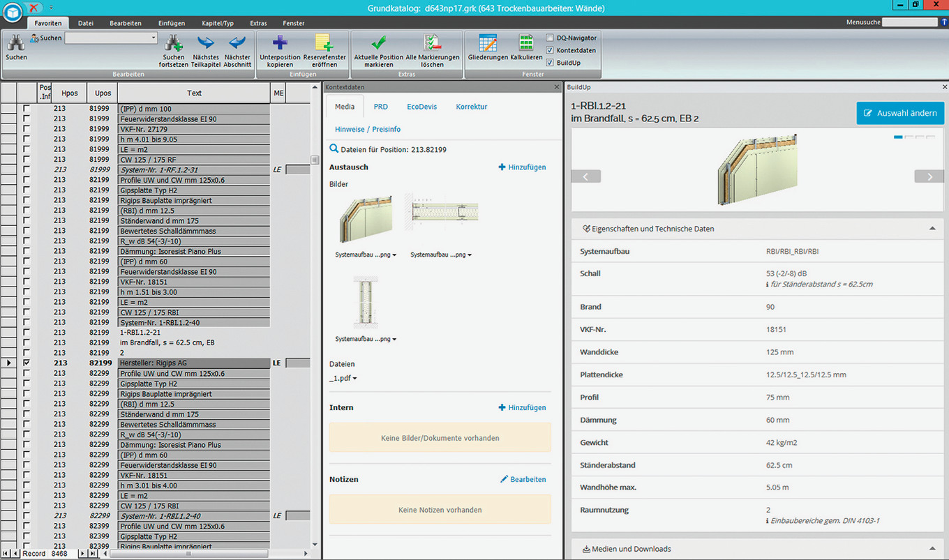Open the Suchen combo box dropdown
Screen dimensions: 949x560
click(153, 38)
